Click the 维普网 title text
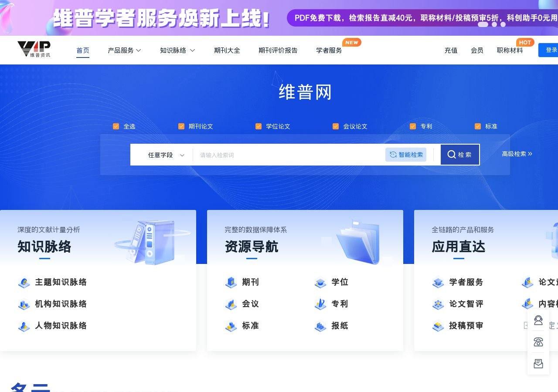This screenshot has height=392, width=558. point(305,92)
